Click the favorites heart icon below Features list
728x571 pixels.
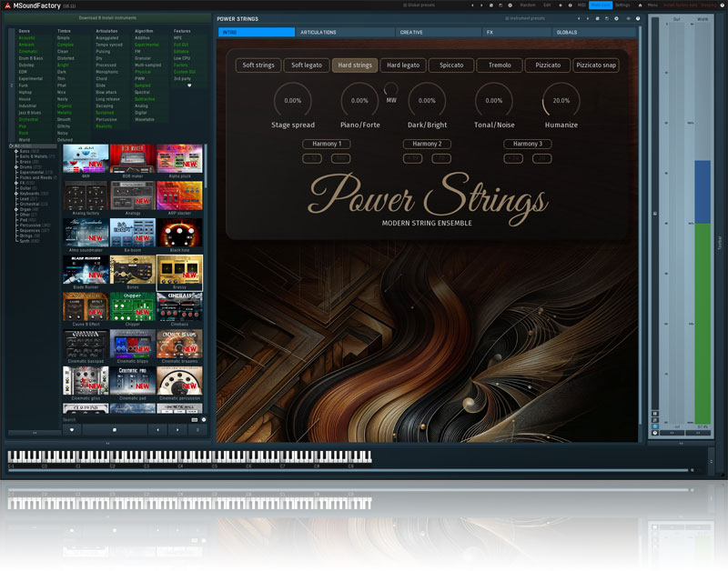pos(189,85)
